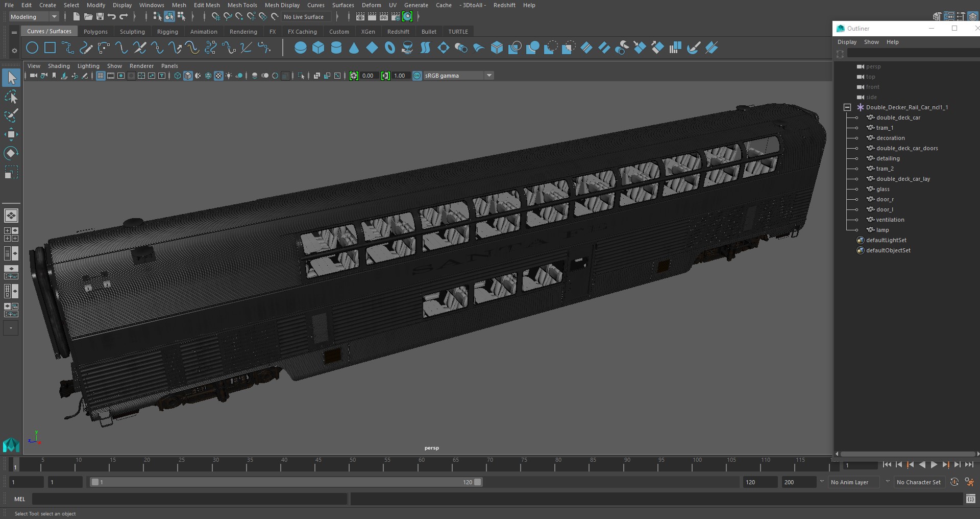Open Outliner Show menu
Viewport: 980px width, 519px height.
point(871,42)
